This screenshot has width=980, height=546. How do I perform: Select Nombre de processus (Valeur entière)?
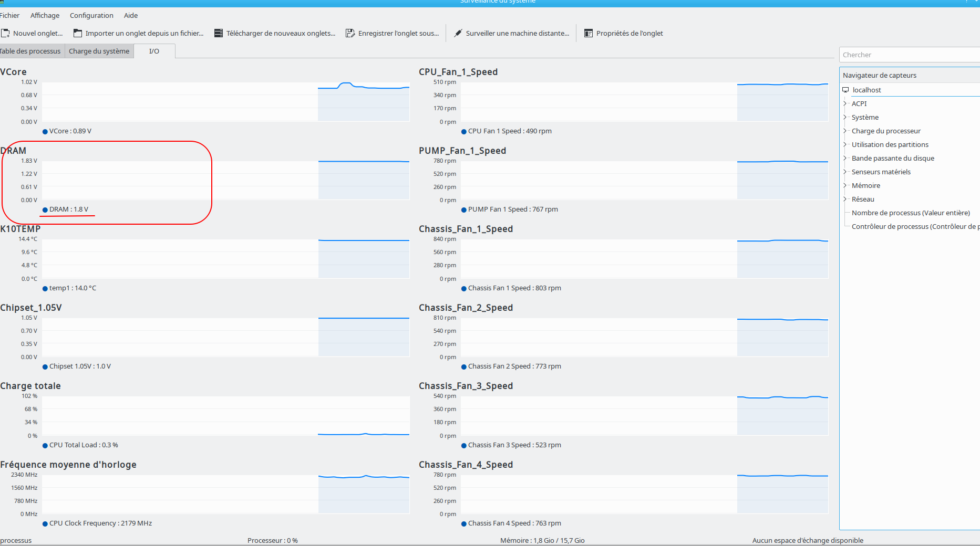pos(911,213)
